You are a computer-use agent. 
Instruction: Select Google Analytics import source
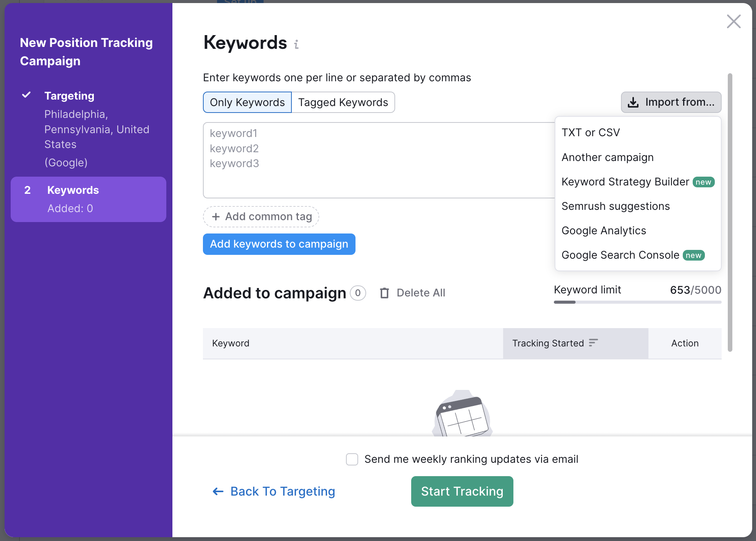tap(638, 230)
